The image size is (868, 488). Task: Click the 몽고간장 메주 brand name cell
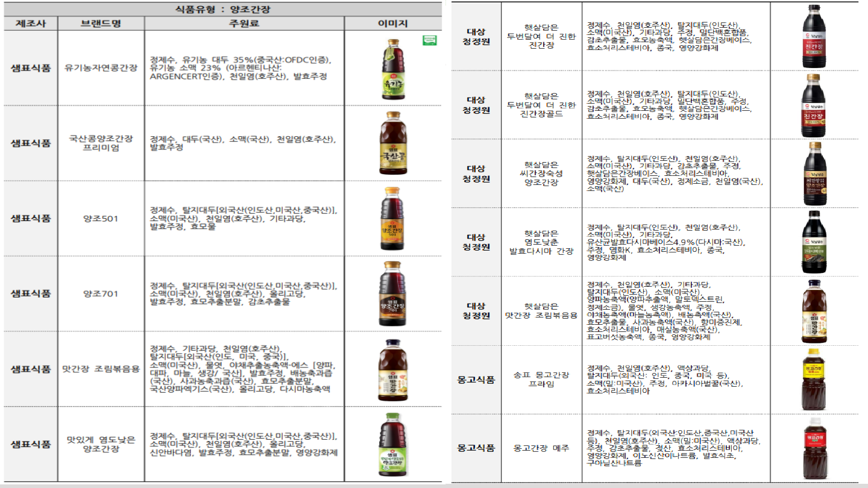point(541,448)
